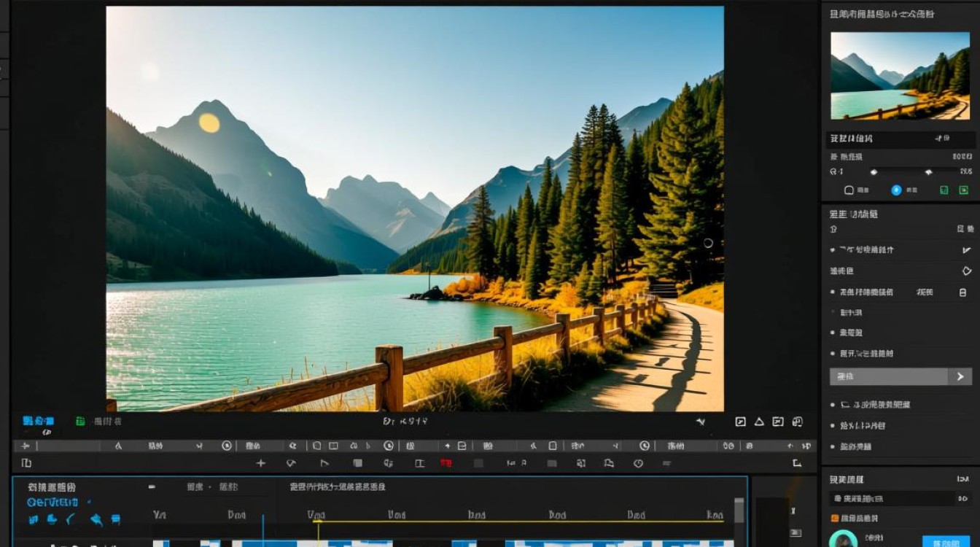Click the paint bucket icon in the right panel
The image size is (980, 547).
(x=967, y=271)
